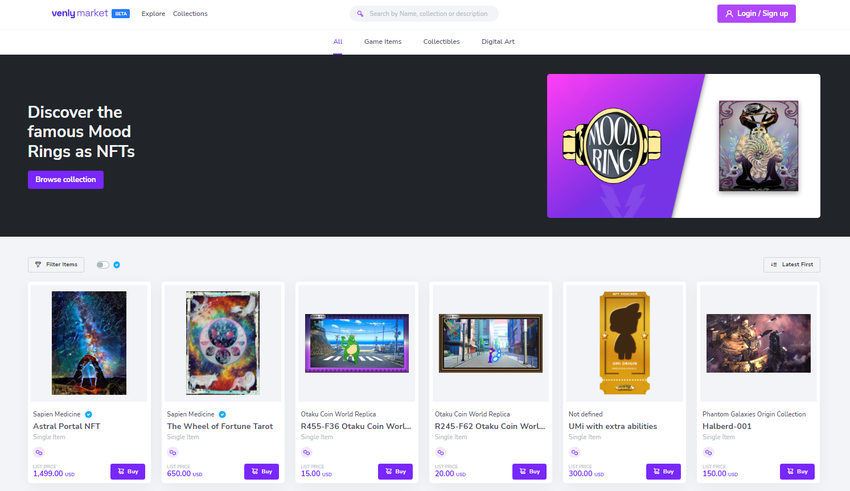
Task: Buy the R245-F62 Otaku Coin item
Action: pyautogui.click(x=530, y=471)
